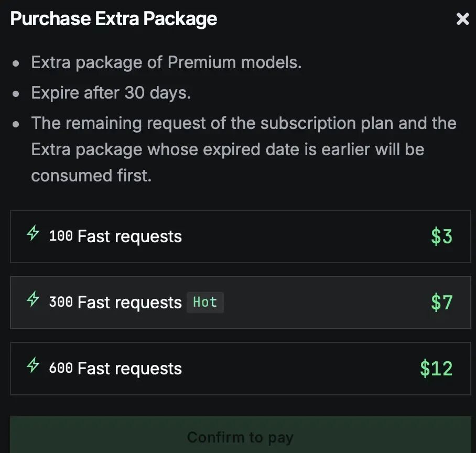This screenshot has height=453, width=476.
Task: Click the 'consumed first' note text
Action: tap(91, 176)
